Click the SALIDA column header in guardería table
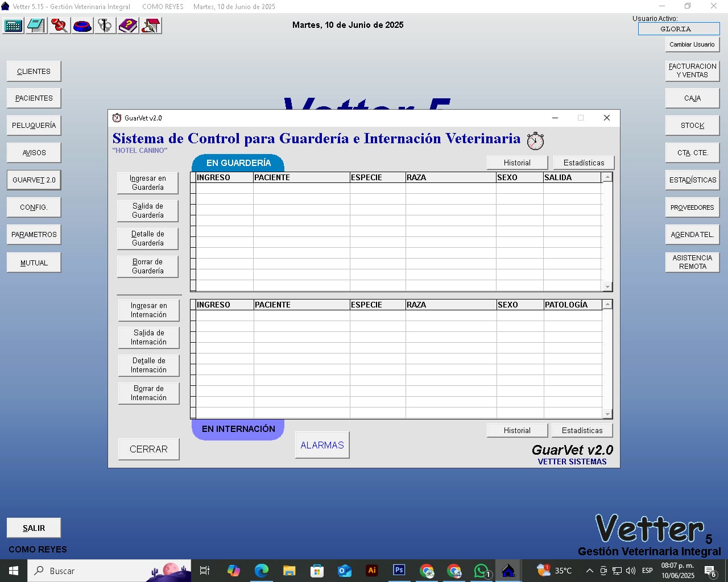Image resolution: width=728 pixels, height=582 pixels. pos(572,178)
